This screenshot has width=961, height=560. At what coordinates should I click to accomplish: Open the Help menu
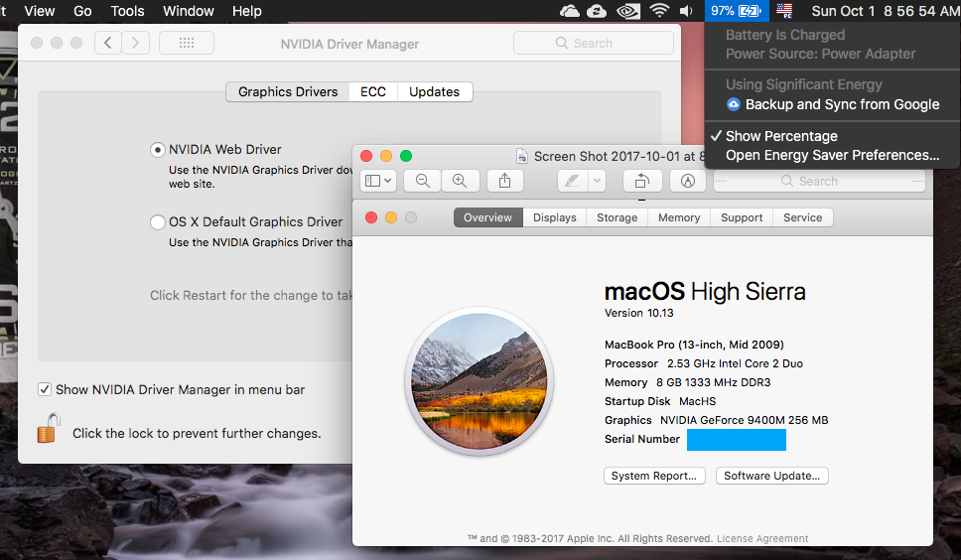pos(247,11)
